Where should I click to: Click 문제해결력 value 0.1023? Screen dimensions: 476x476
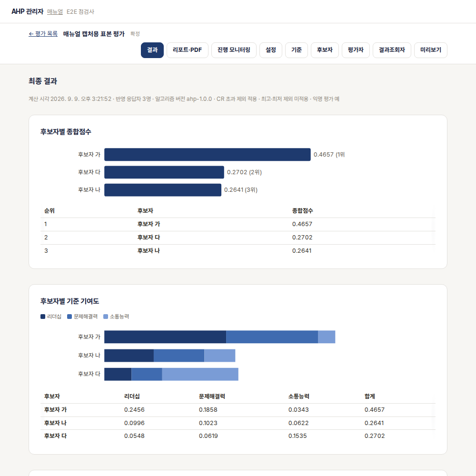[208, 423]
